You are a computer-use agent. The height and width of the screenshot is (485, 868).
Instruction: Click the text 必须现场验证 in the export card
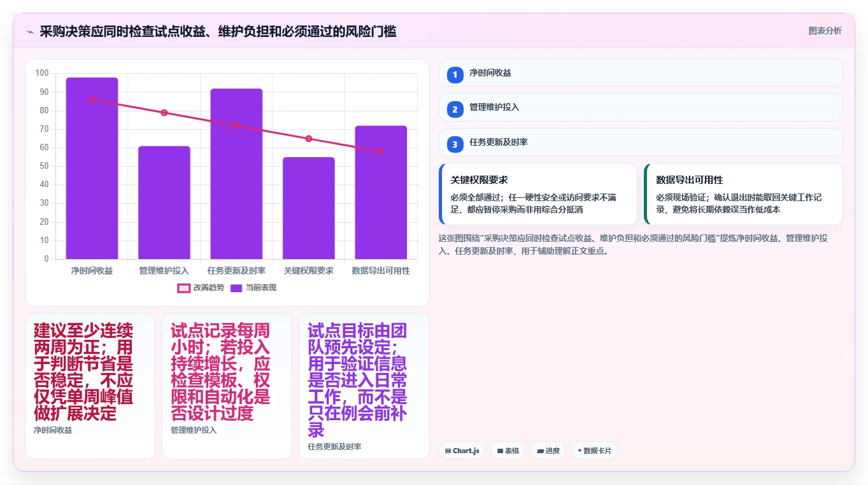coord(679,197)
